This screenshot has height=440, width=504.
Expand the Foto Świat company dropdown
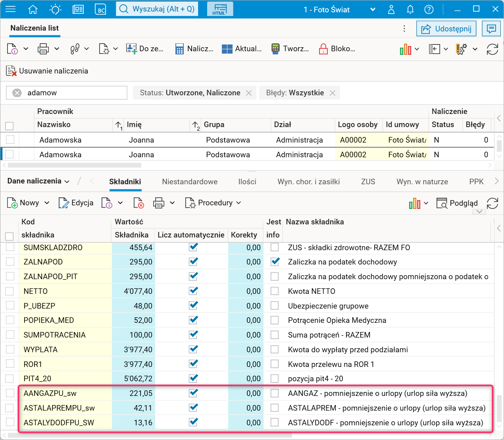click(372, 10)
